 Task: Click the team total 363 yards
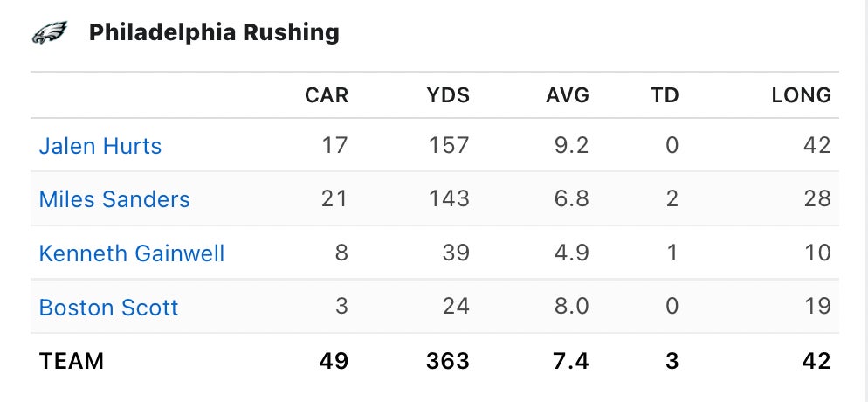[448, 361]
